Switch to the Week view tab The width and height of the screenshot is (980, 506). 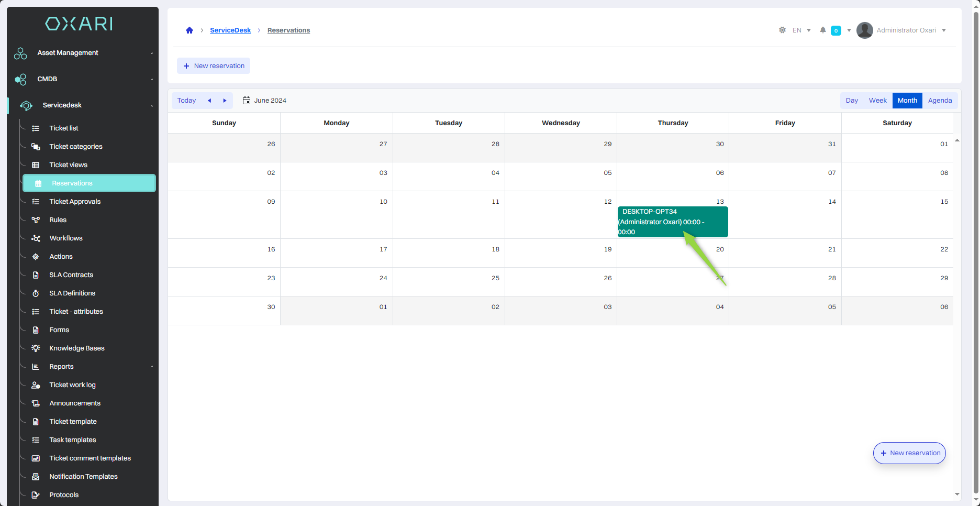coord(877,101)
